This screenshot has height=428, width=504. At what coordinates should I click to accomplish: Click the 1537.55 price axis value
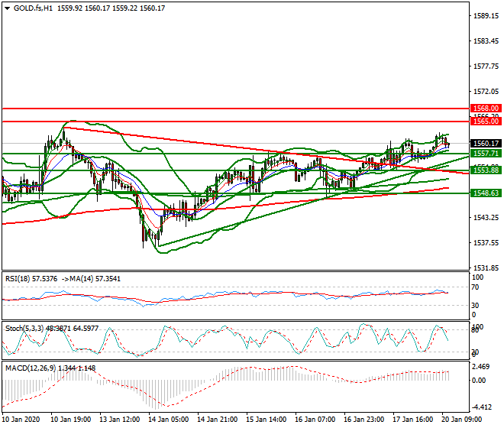[x=486, y=242]
